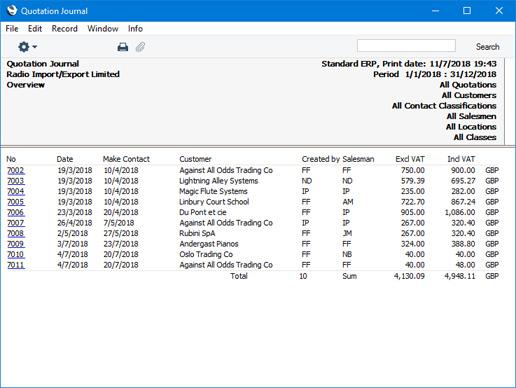Click customer Andergast Pianos
The width and height of the screenshot is (516, 388).
209,244
